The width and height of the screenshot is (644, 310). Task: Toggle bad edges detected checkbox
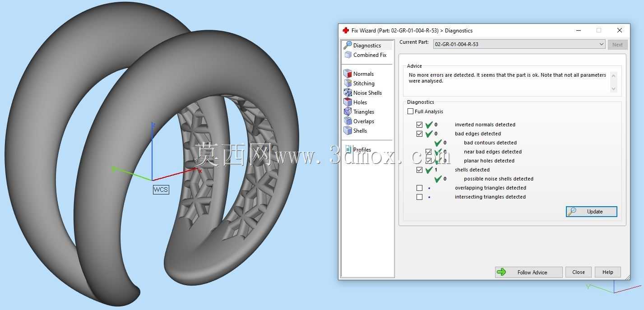point(419,134)
